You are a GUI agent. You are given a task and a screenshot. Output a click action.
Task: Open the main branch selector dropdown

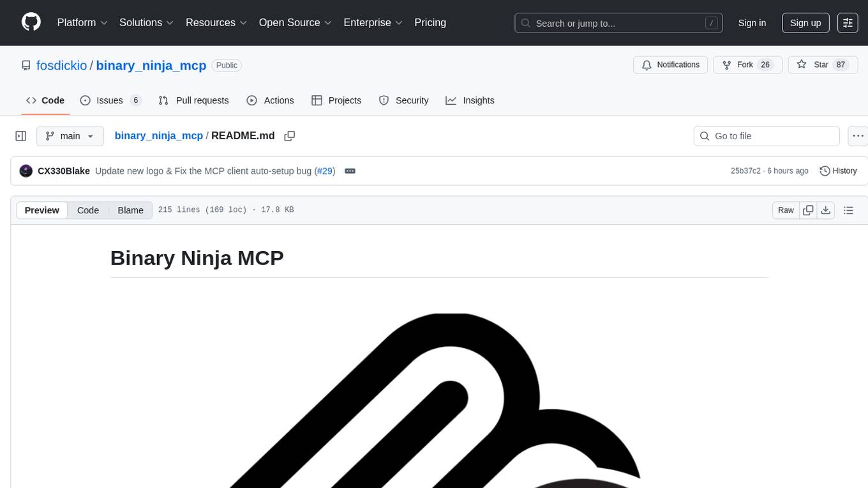(x=70, y=136)
